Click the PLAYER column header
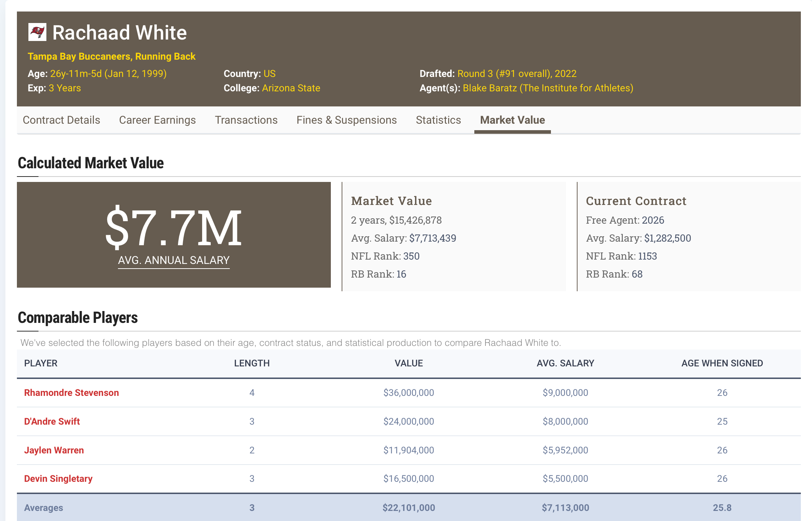This screenshot has width=812, height=521. click(x=41, y=363)
